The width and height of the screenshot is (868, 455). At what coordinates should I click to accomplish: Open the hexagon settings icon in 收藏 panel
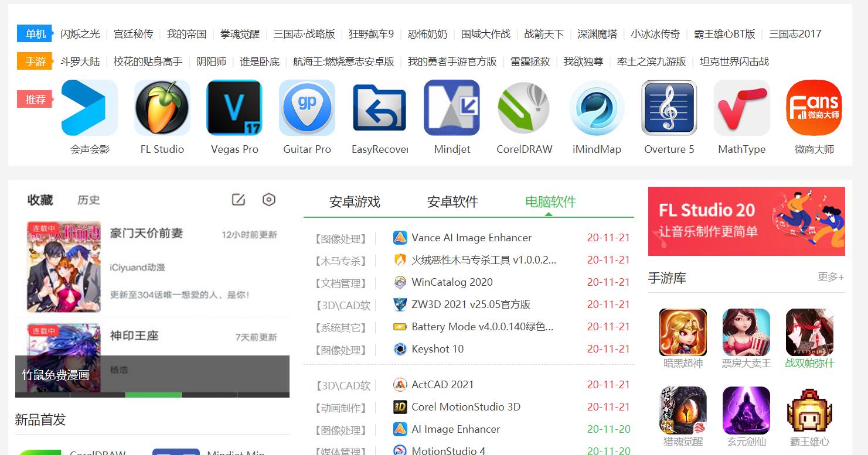pyautogui.click(x=268, y=200)
